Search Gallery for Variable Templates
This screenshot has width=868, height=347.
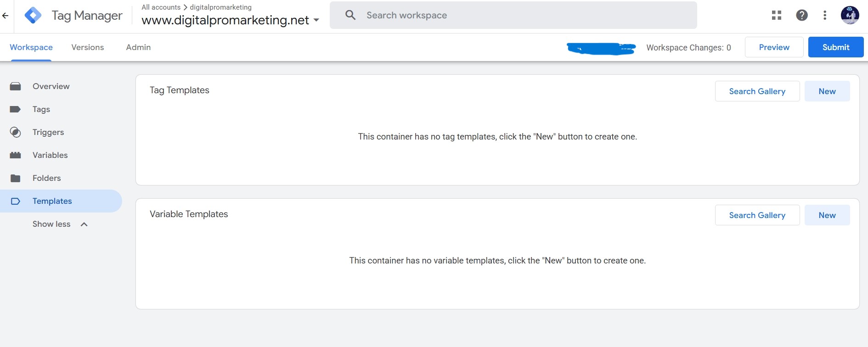(757, 215)
